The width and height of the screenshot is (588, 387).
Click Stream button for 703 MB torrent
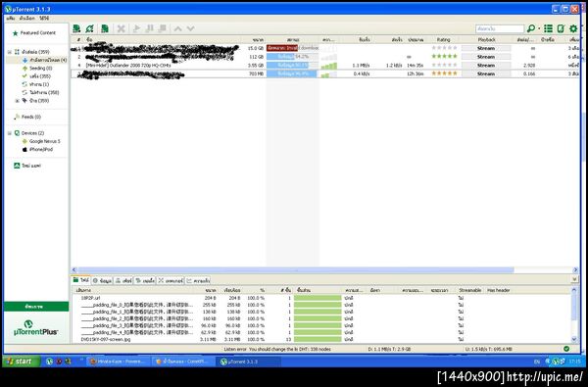(x=486, y=73)
